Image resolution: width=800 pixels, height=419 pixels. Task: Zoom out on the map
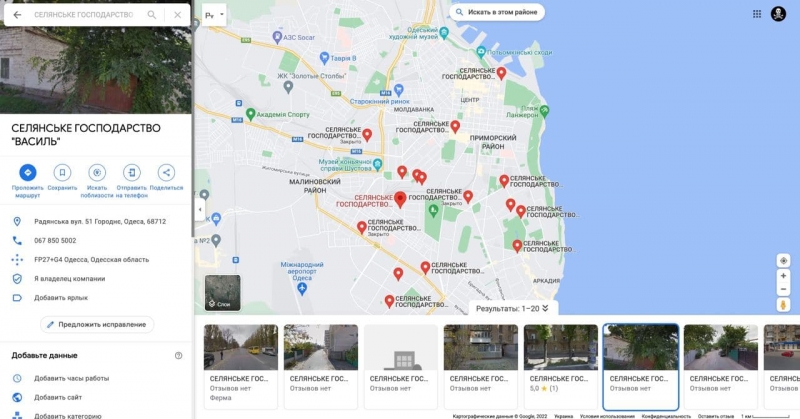[x=783, y=289]
